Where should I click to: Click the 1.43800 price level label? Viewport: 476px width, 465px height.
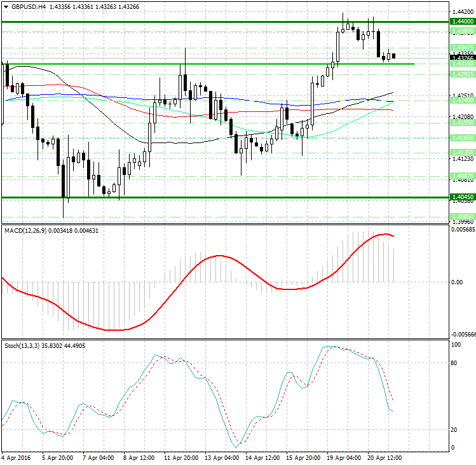(x=461, y=31)
